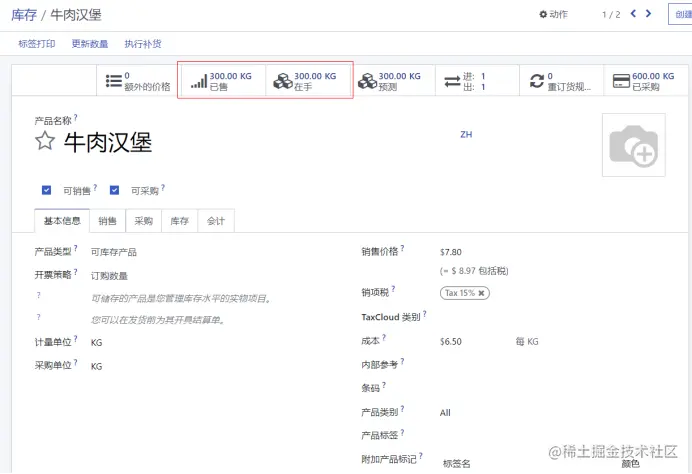Click the 标签打印 button
This screenshot has height=474, width=692.
37,44
